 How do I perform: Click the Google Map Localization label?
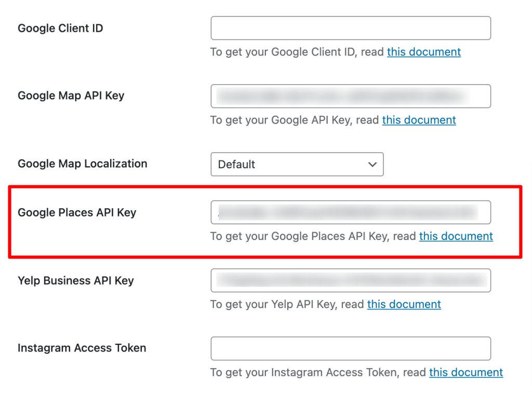pos(82,164)
